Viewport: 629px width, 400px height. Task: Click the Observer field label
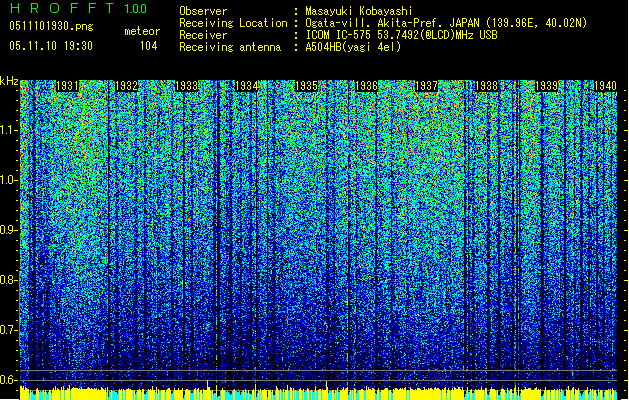coord(203,11)
